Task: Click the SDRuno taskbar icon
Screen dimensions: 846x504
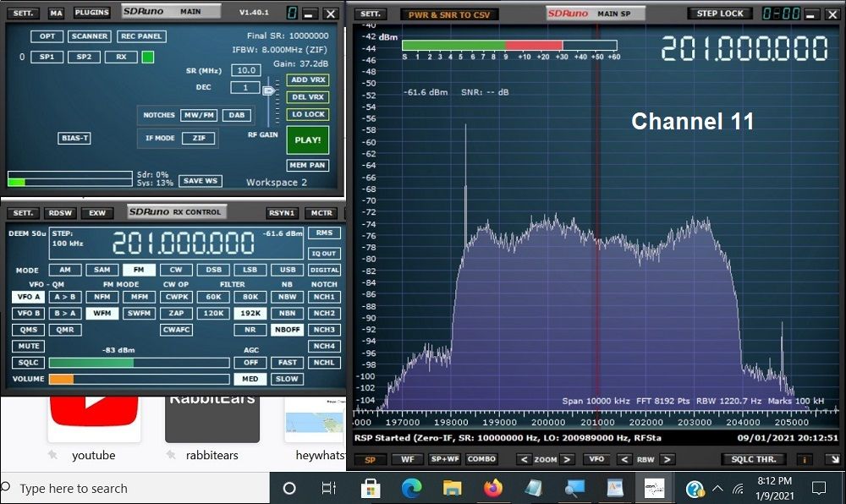Action: [655, 489]
